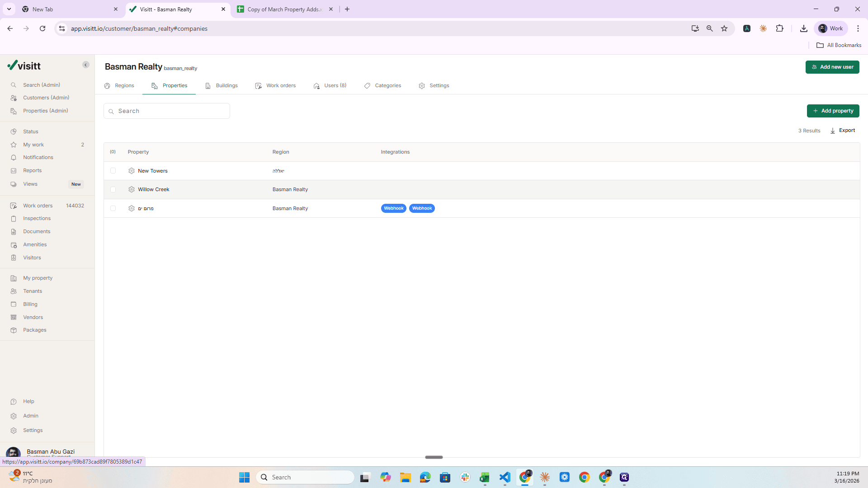The width and height of the screenshot is (868, 488).
Task: Tick the Willow Creek row checkbox
Action: pyautogui.click(x=113, y=190)
